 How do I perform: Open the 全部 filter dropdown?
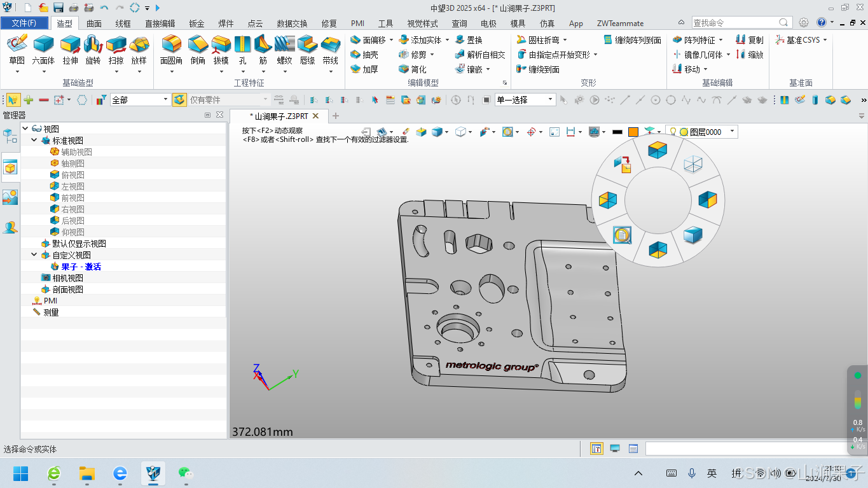click(x=166, y=100)
